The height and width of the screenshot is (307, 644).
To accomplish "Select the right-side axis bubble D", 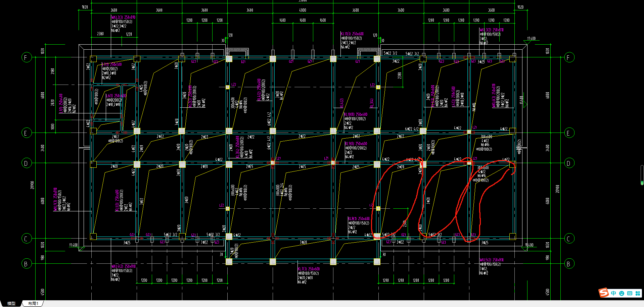I will [569, 163].
